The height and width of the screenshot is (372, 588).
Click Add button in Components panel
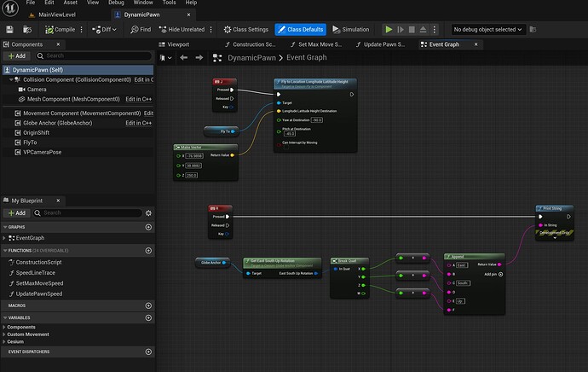tap(16, 55)
